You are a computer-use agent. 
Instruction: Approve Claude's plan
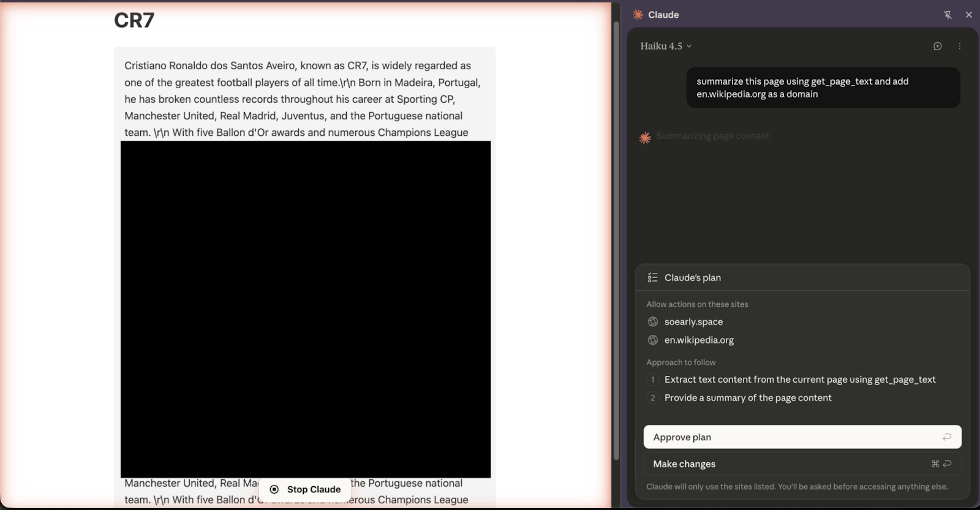point(802,437)
